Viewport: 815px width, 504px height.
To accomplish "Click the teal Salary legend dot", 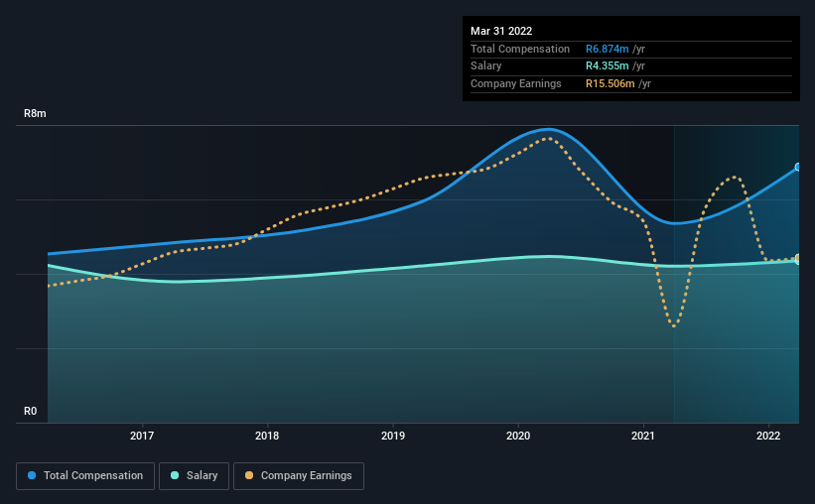I will (x=175, y=475).
